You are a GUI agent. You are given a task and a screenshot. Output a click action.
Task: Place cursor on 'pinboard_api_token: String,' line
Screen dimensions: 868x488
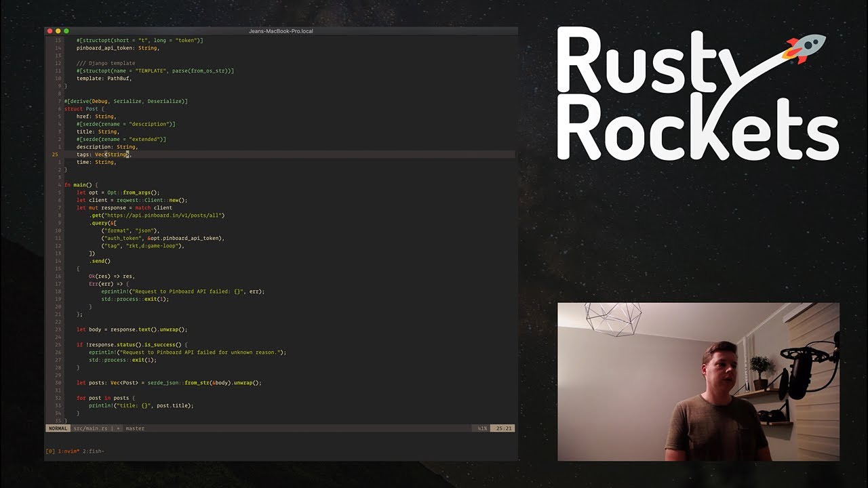(x=117, y=48)
